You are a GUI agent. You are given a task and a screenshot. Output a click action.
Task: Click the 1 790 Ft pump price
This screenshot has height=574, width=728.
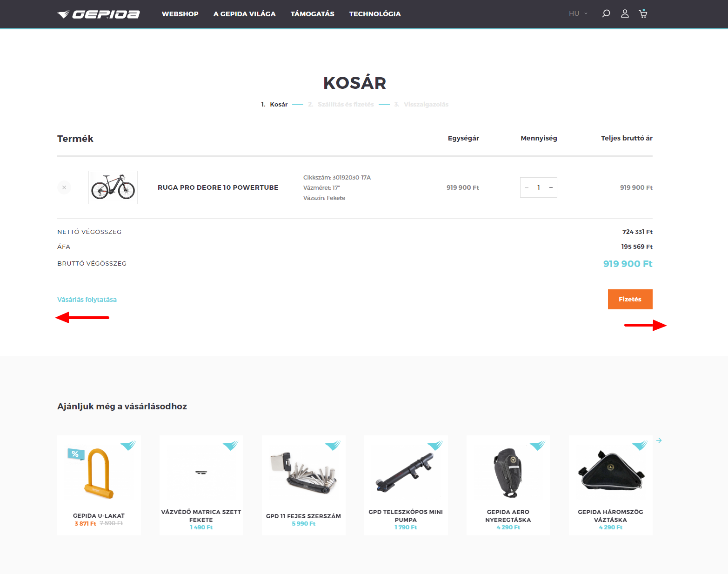pos(406,527)
